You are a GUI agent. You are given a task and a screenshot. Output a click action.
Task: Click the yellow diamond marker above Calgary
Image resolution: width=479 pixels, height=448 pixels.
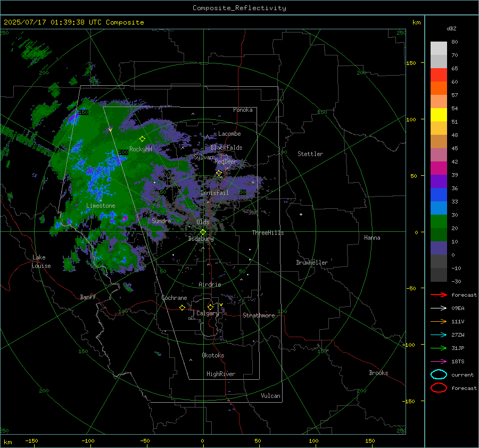[x=210, y=307]
